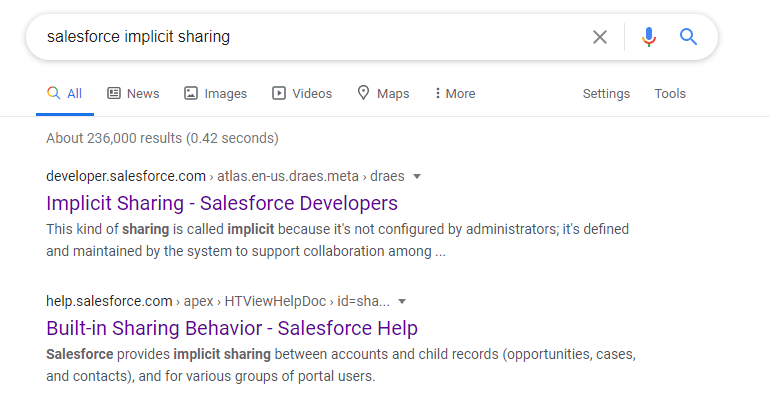The height and width of the screenshot is (420, 770).
Task: Start voice search with the microphone icon
Action: [649, 37]
